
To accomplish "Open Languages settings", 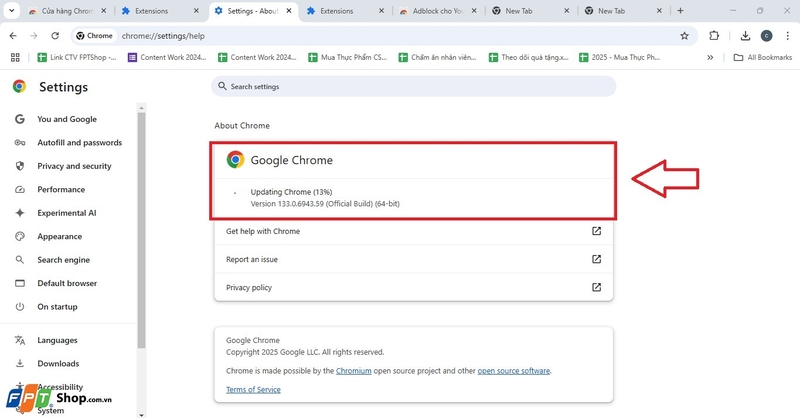I will 57,340.
